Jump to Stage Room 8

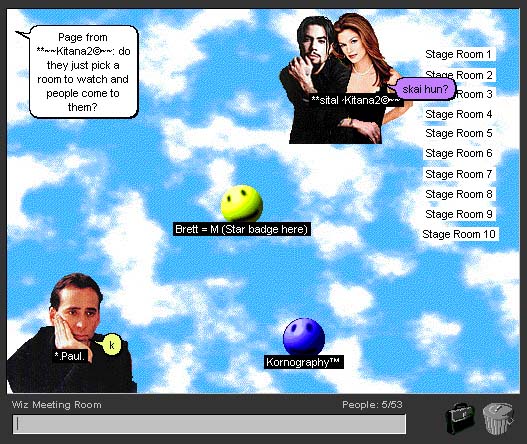458,194
